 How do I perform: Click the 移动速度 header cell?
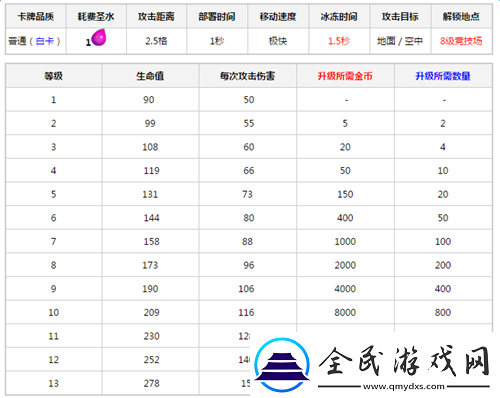pos(278,16)
